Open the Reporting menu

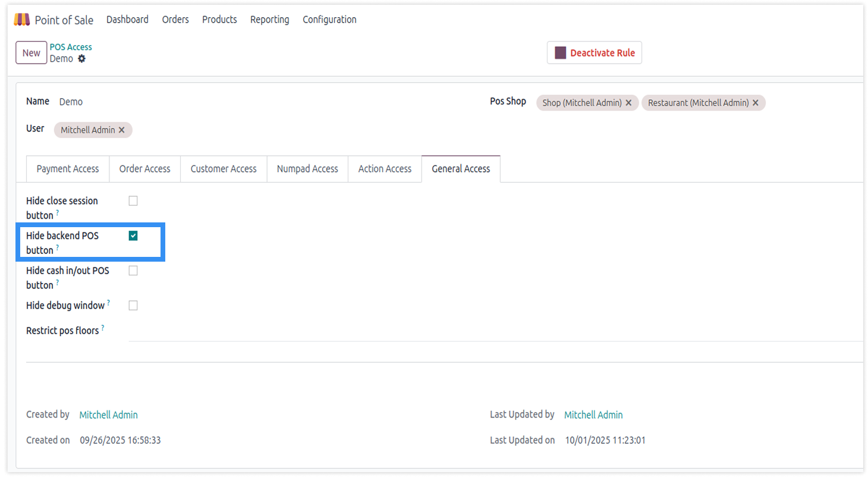coord(269,20)
